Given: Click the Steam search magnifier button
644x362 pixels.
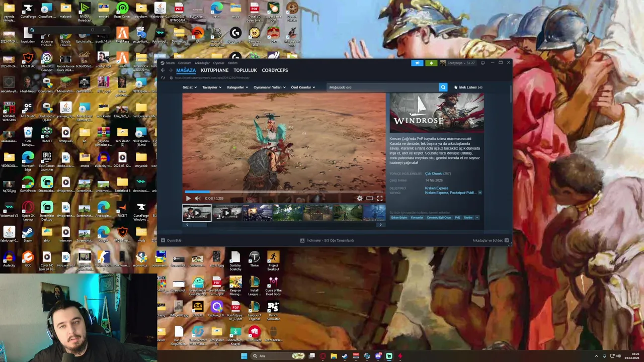Looking at the screenshot, I should click(443, 87).
